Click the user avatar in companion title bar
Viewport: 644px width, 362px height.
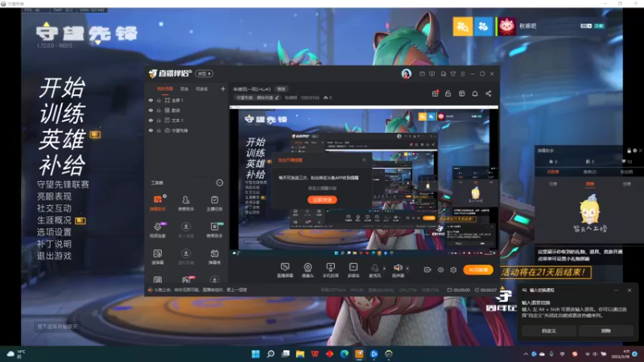point(407,74)
